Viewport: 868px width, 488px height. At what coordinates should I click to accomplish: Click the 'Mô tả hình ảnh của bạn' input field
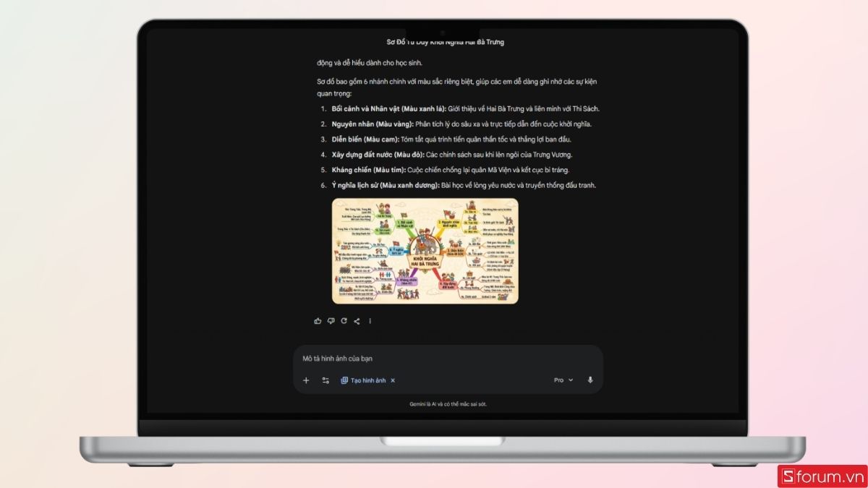(x=448, y=359)
